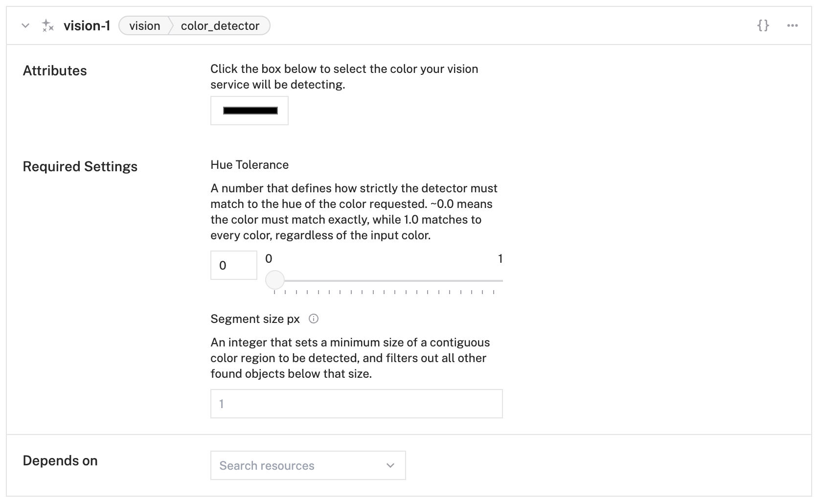The width and height of the screenshot is (819, 504).
Task: Click the Required Settings heading
Action: tap(80, 167)
